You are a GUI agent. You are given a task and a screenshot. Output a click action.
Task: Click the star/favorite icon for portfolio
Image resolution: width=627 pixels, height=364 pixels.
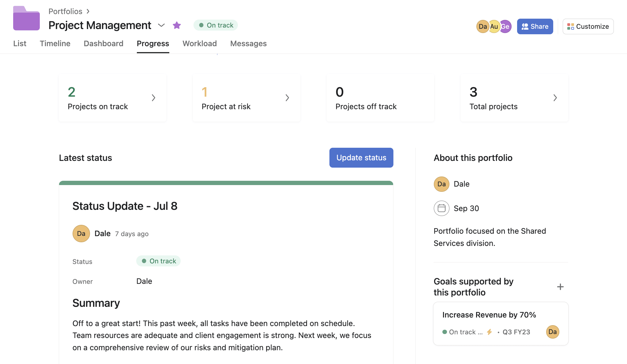pos(177,25)
